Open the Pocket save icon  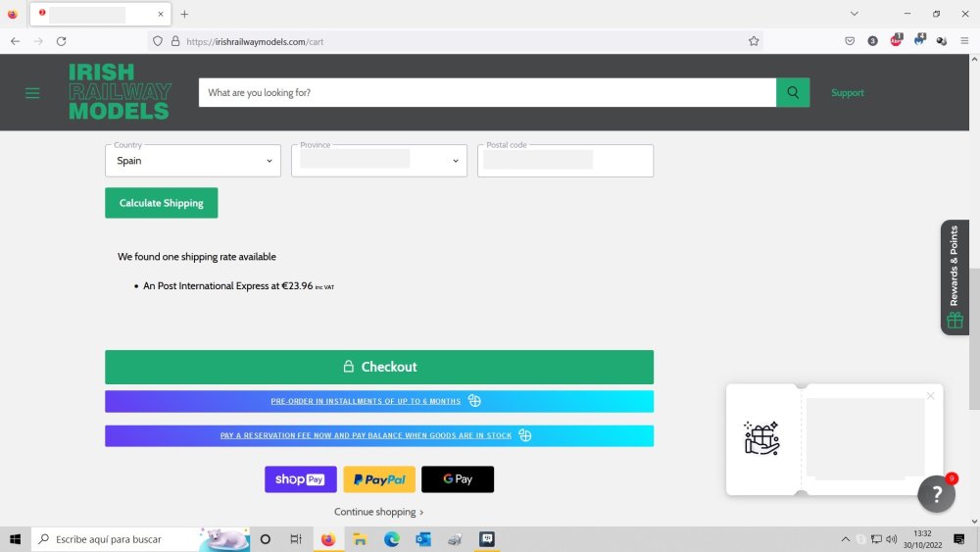tap(850, 41)
